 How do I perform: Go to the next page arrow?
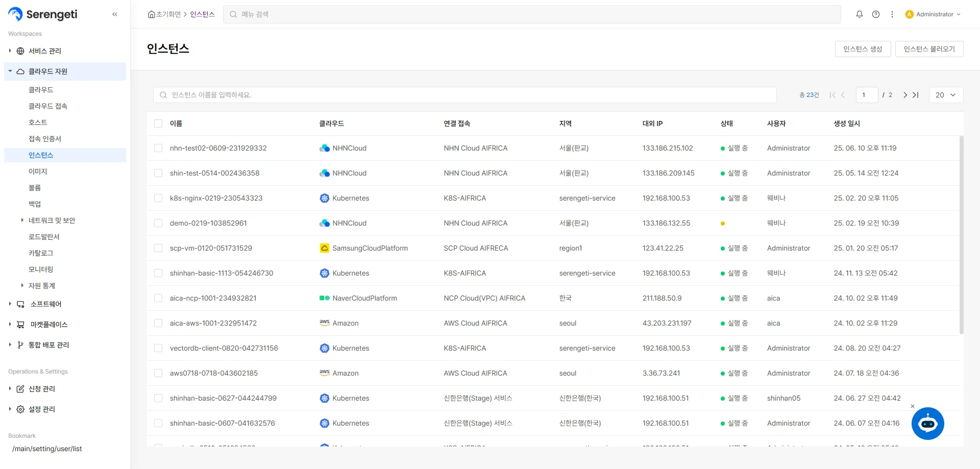pos(905,95)
